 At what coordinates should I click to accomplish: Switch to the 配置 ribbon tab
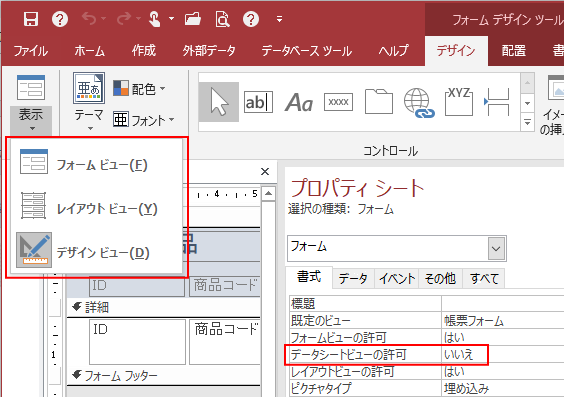[514, 51]
